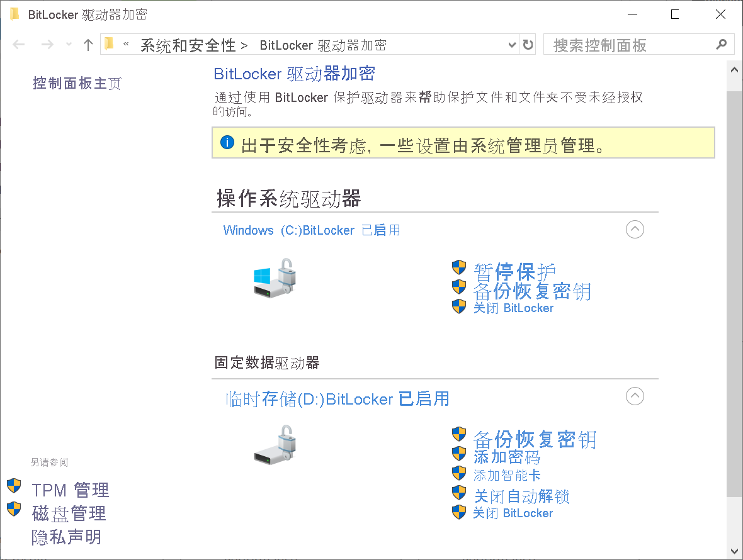This screenshot has height=560, width=743.
Task: Click the up navigation arrow
Action: [x=88, y=45]
